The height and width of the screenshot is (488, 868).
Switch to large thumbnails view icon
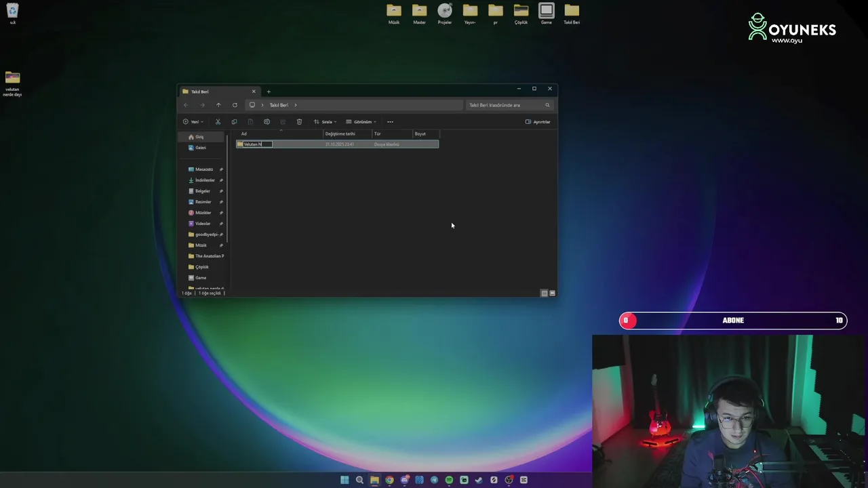click(553, 293)
